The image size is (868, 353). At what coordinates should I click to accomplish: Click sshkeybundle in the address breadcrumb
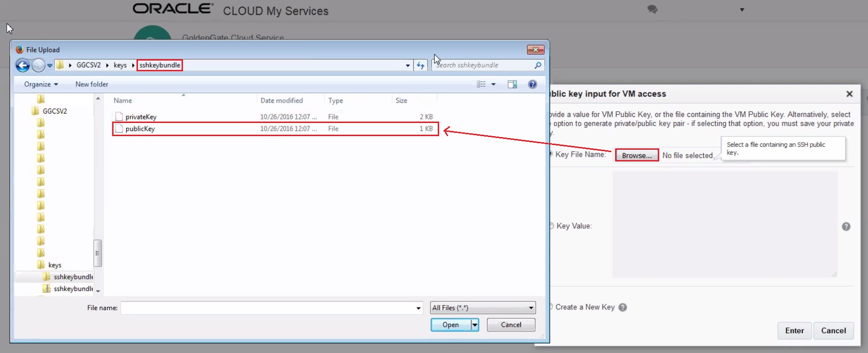coord(160,65)
